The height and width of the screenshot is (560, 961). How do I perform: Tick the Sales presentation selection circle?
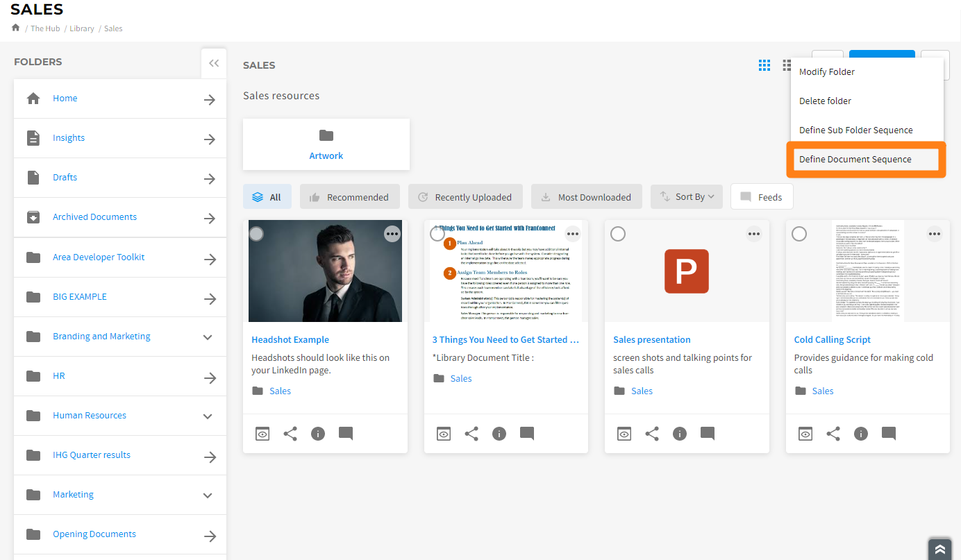click(618, 234)
